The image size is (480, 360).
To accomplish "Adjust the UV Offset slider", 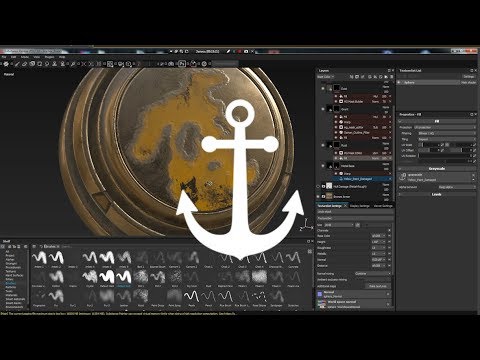I will point(430,150).
